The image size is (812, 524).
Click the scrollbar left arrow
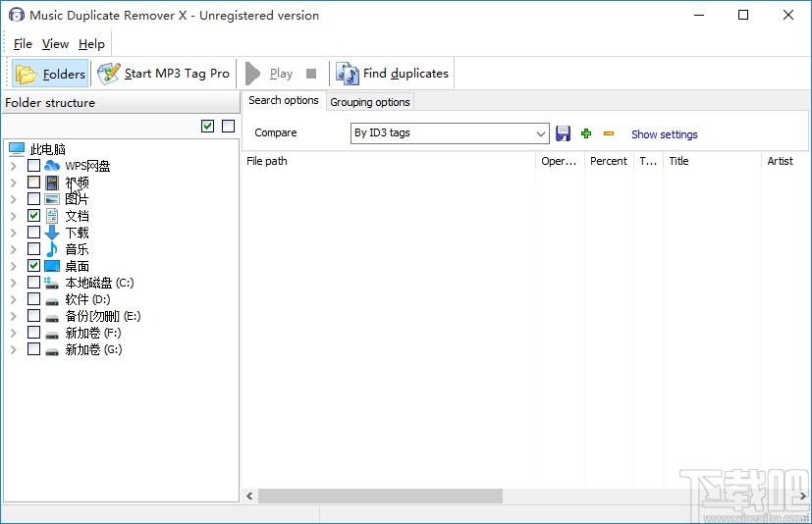[249, 497]
